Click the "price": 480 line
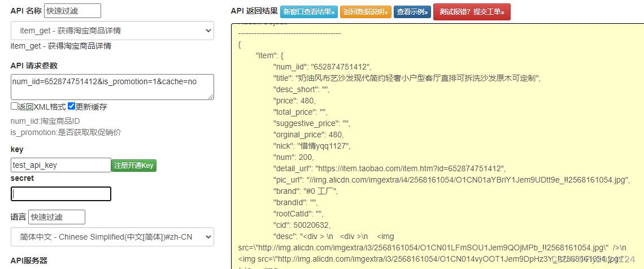This screenshot has width=644, height=269. tap(294, 101)
